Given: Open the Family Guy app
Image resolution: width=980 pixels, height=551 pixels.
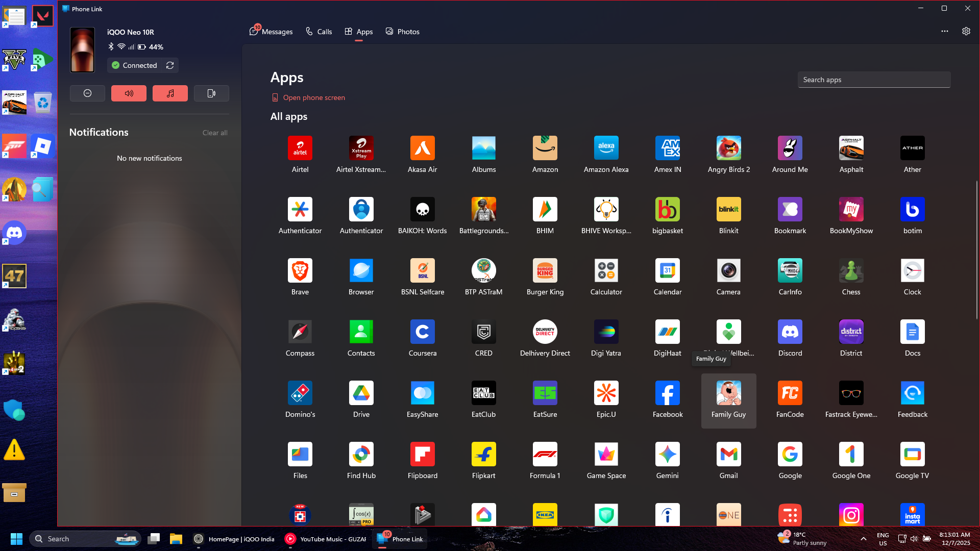Looking at the screenshot, I should point(728,393).
